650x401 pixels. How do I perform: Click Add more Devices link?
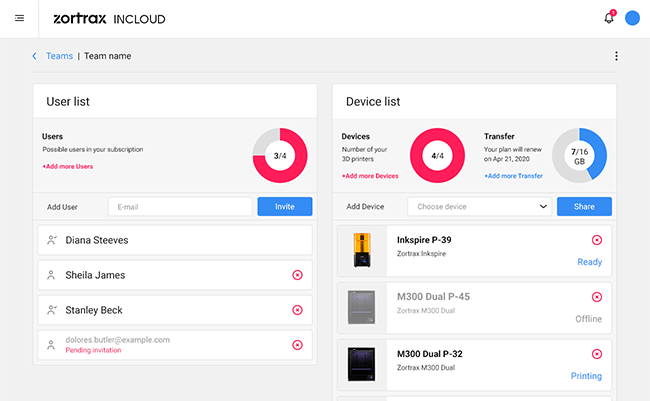point(370,176)
